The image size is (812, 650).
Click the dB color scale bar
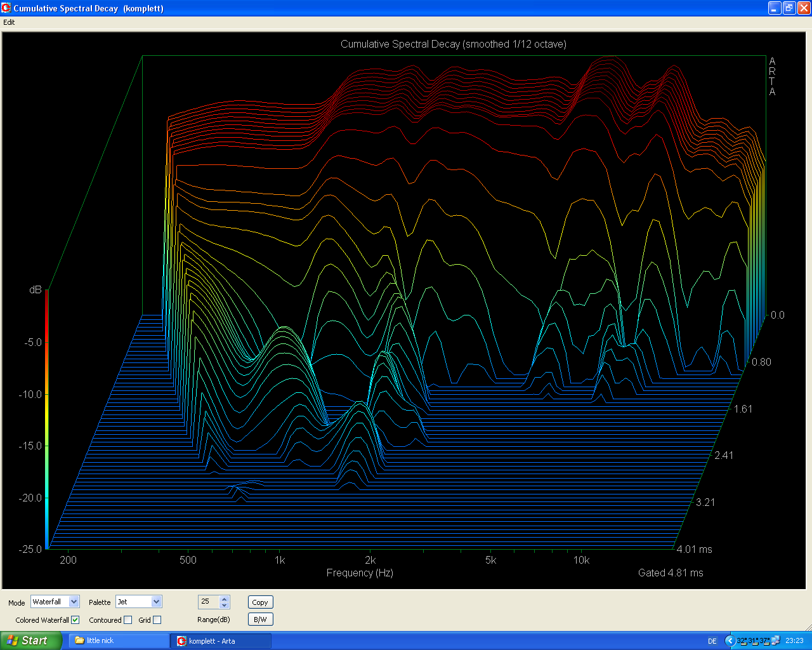tap(47, 419)
